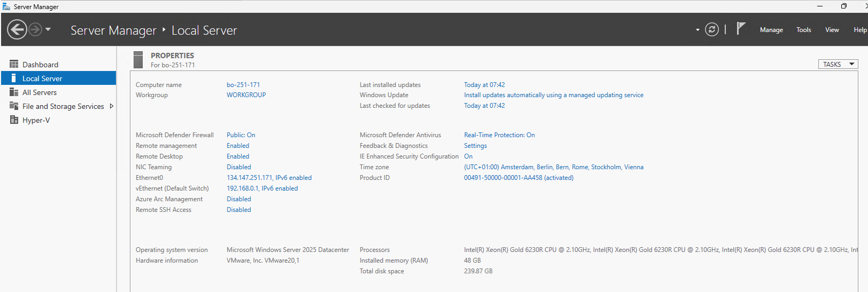The image size is (868, 292).
Task: Click Remote management Enabled link
Action: (x=238, y=146)
